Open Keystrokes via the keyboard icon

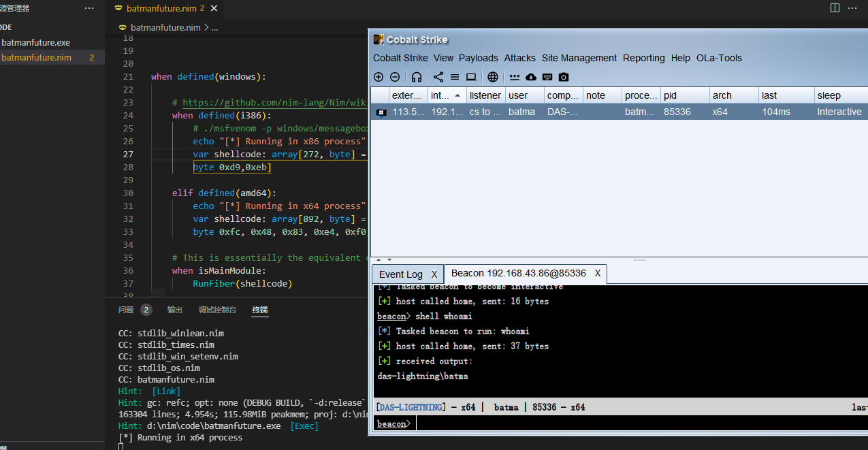click(547, 77)
